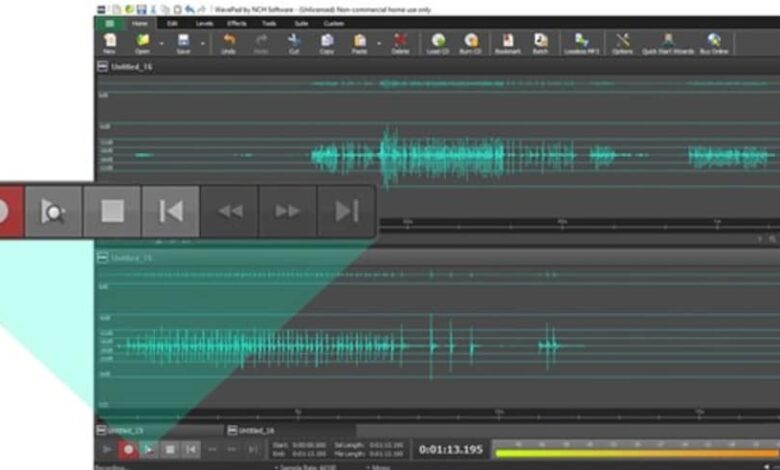
Task: Click the New file toolbar icon
Action: click(109, 43)
